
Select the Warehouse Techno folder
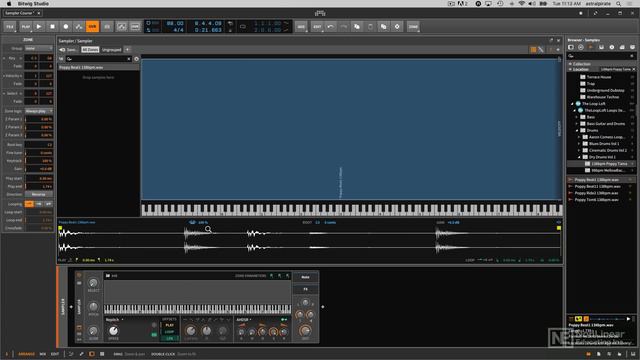[602, 97]
